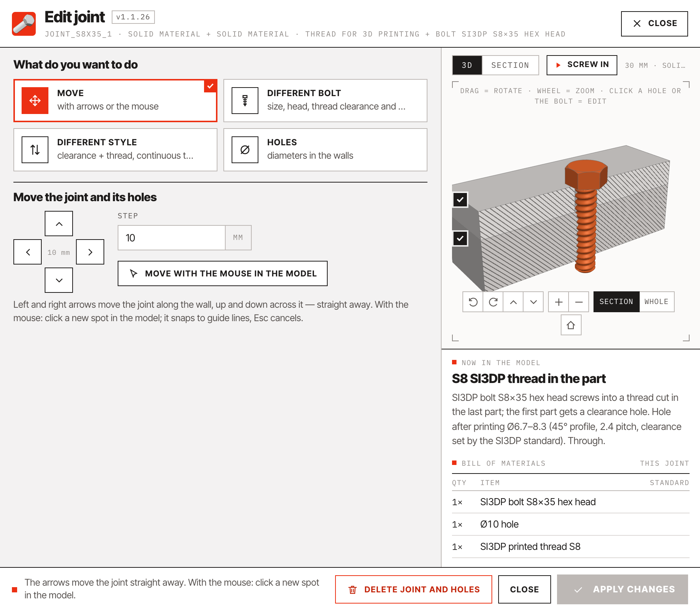This screenshot has height=611, width=700.
Task: Choose the Section cut display mode
Action: tap(616, 302)
